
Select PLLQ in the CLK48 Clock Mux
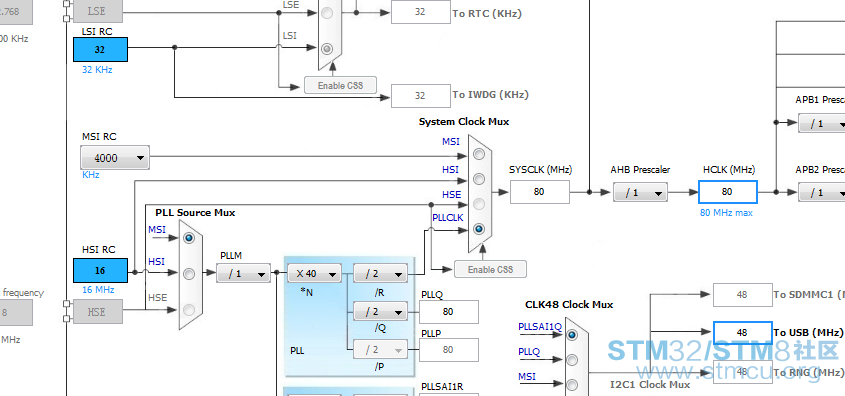point(572,359)
